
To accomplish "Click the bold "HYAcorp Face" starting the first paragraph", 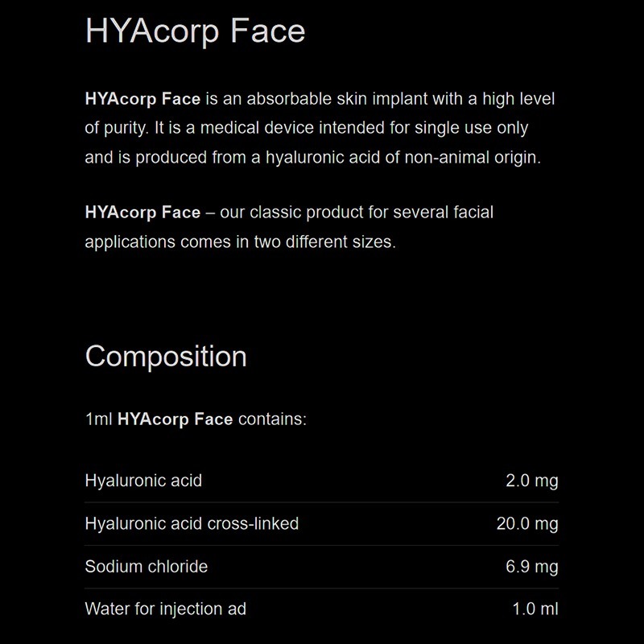I will tap(142, 100).
